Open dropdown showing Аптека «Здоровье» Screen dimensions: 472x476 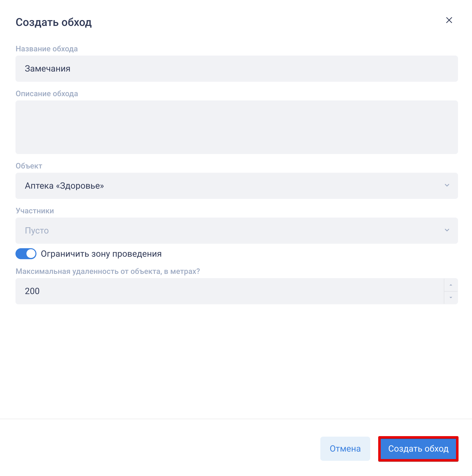pos(230,186)
